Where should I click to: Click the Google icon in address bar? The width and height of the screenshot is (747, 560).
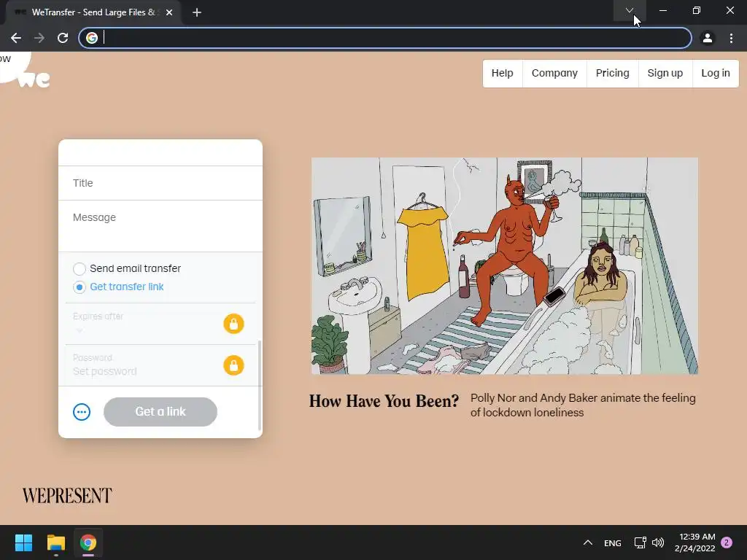pyautogui.click(x=92, y=38)
